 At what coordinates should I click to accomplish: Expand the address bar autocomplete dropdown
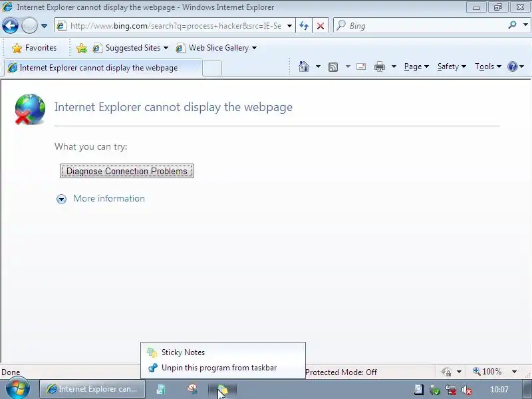click(x=289, y=26)
